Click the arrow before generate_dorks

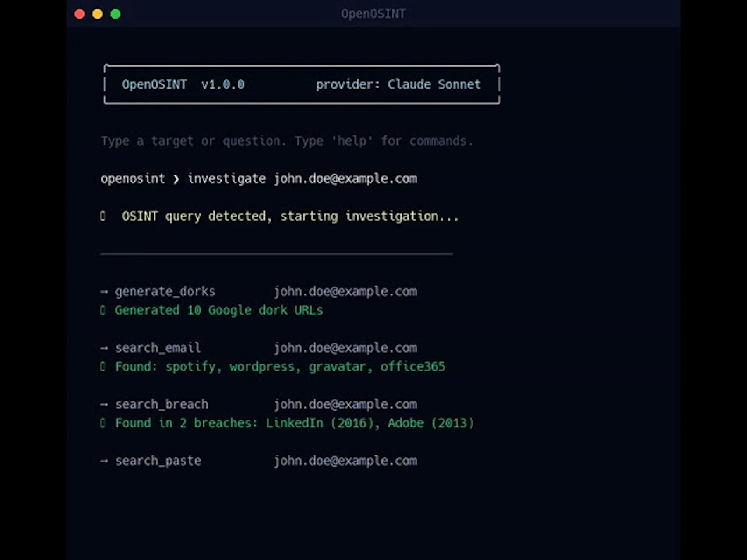(104, 292)
